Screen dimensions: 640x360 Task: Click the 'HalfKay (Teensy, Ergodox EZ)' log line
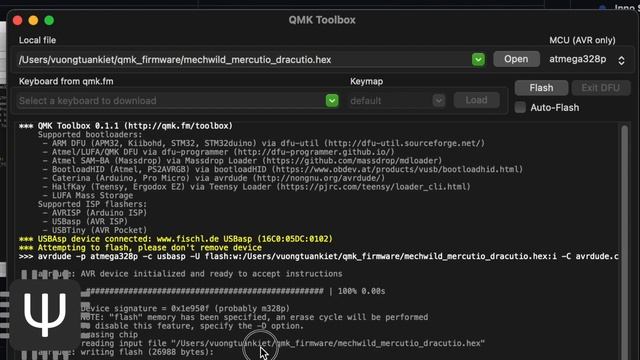(256, 187)
